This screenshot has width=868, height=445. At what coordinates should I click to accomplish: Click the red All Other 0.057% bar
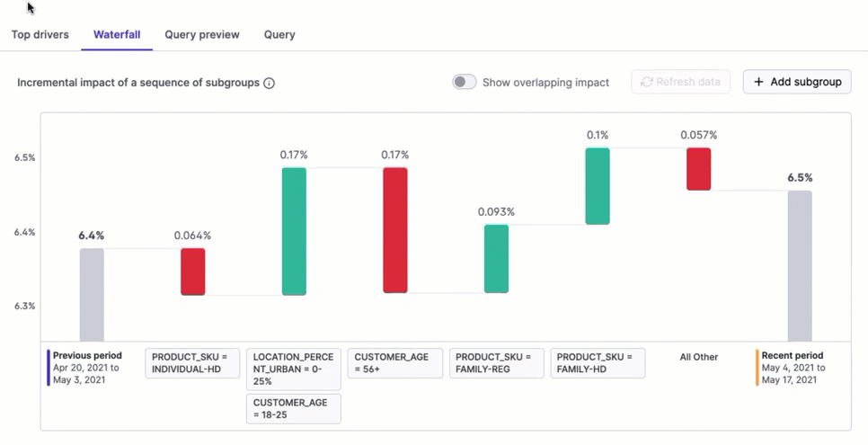point(699,169)
